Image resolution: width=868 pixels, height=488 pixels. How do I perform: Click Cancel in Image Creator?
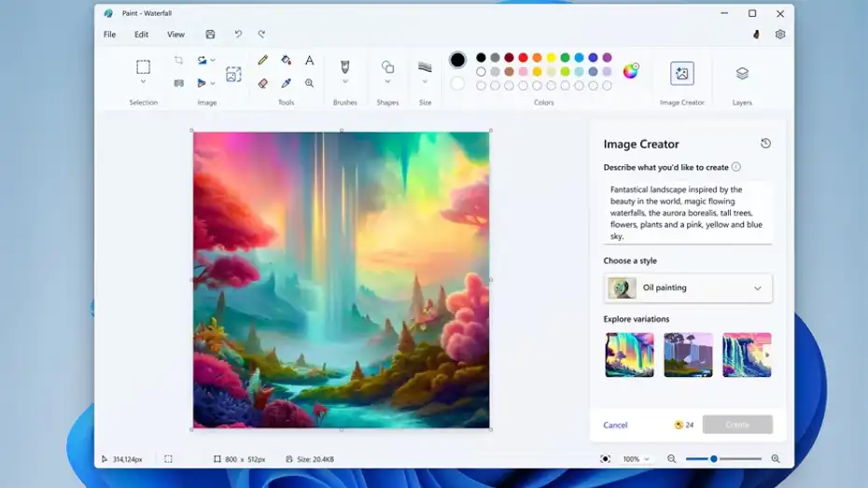pyautogui.click(x=615, y=425)
